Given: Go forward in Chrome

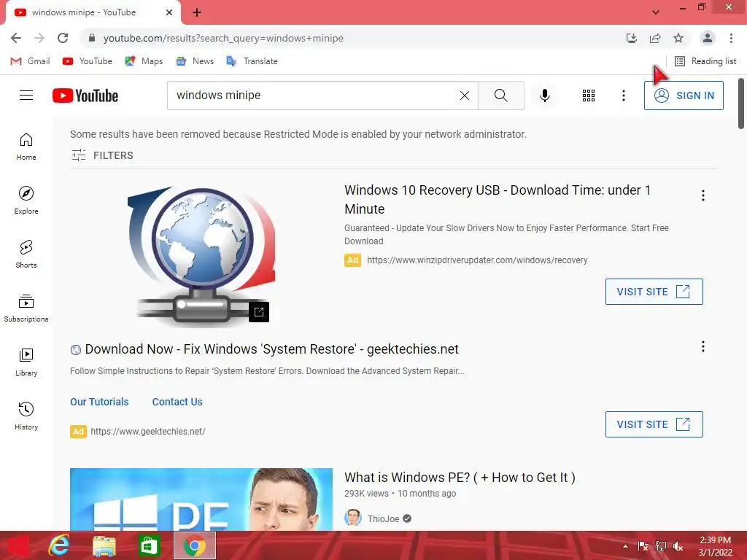Looking at the screenshot, I should coord(39,38).
